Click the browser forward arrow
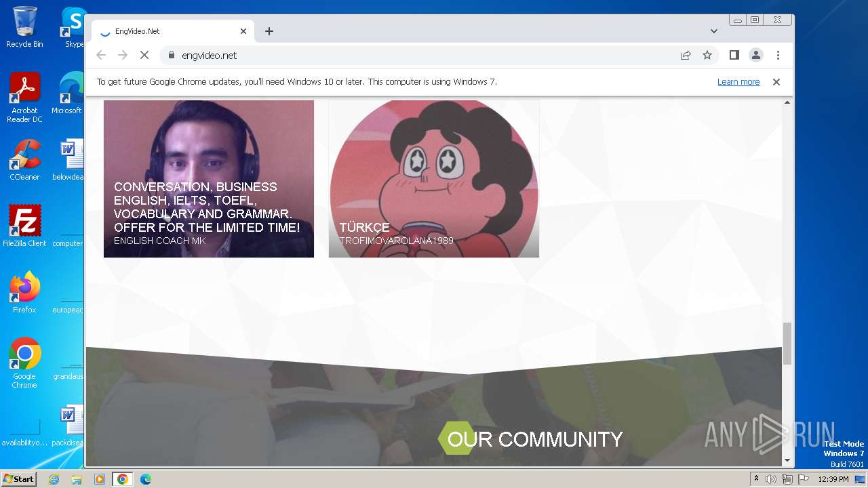Image resolution: width=868 pixels, height=488 pixels. click(123, 56)
